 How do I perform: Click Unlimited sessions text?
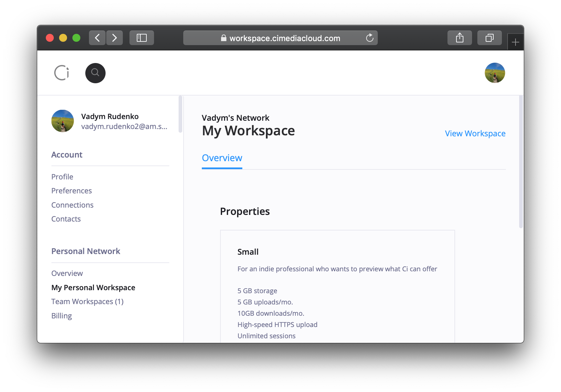pos(267,336)
